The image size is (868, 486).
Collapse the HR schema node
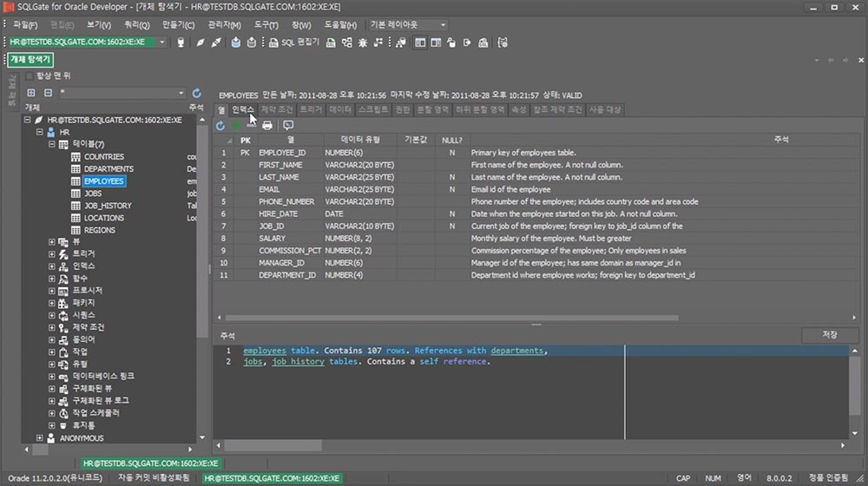click(x=39, y=132)
